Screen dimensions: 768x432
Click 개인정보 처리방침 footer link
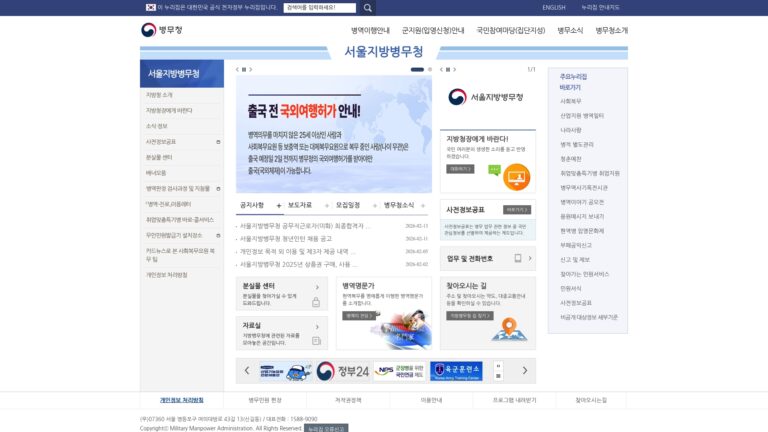point(182,400)
